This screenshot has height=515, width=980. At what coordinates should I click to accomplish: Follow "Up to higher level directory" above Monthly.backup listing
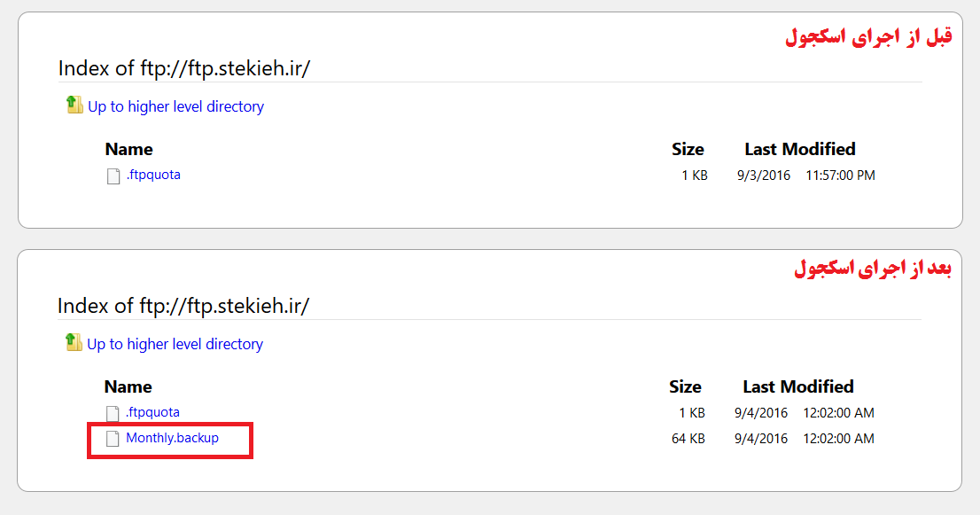tap(175, 345)
